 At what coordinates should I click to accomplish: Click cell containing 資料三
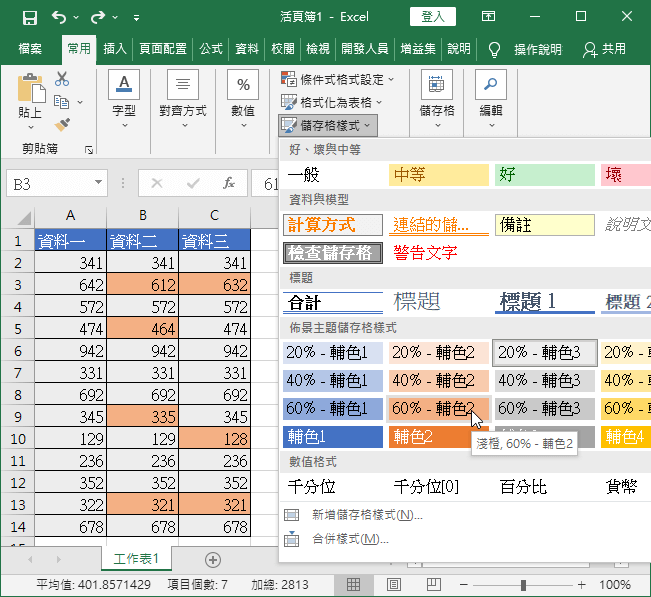(x=214, y=241)
